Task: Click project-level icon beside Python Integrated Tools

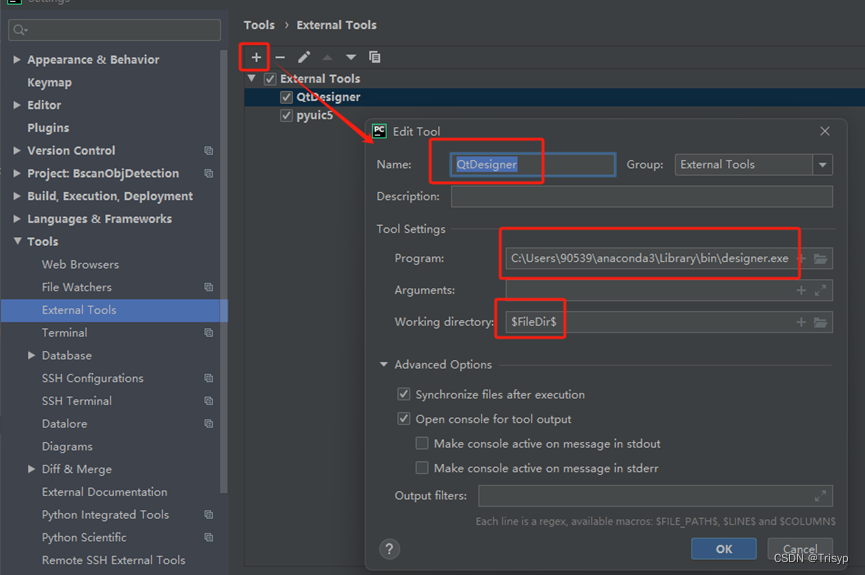Action: (209, 514)
